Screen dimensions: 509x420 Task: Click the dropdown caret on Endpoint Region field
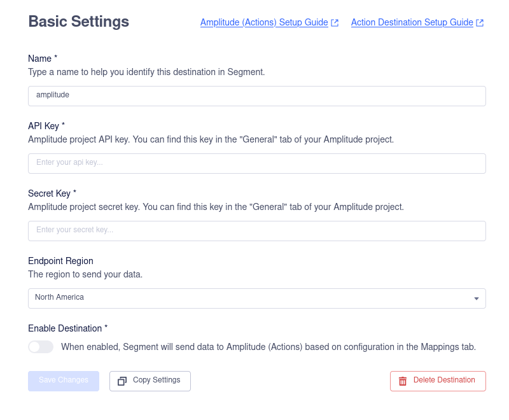(x=476, y=298)
